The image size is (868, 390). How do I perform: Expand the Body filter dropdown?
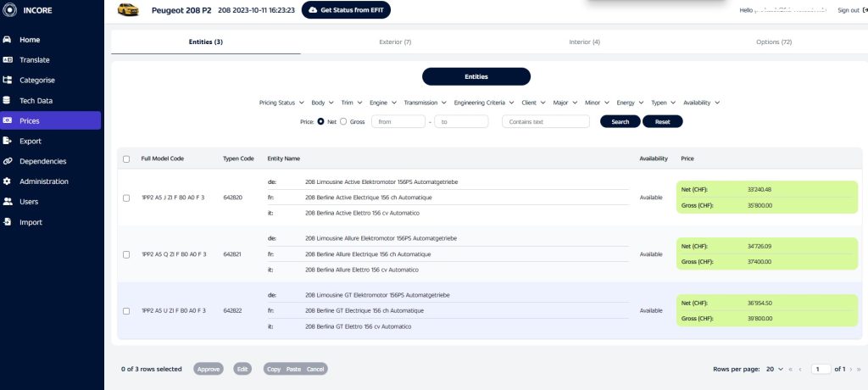pos(322,103)
